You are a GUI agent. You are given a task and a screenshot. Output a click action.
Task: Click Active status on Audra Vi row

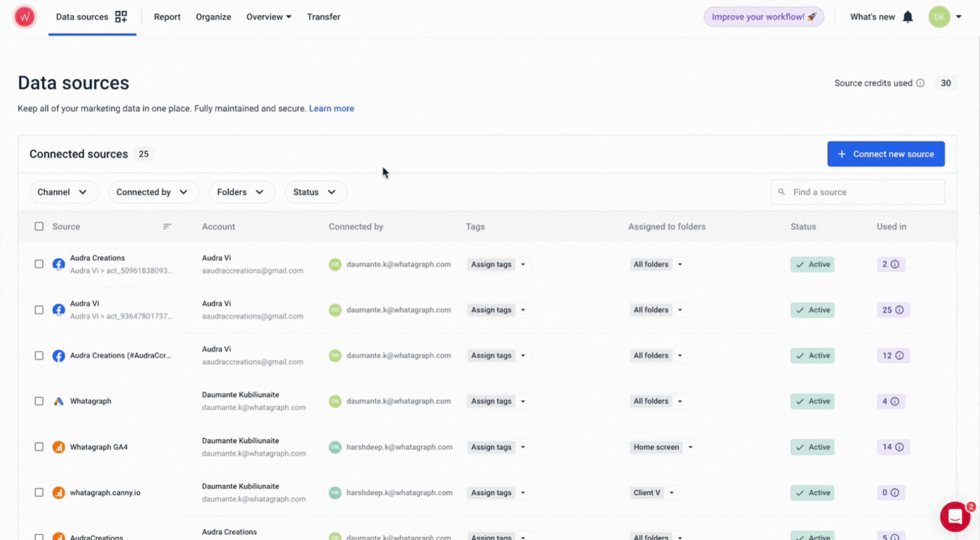click(813, 310)
